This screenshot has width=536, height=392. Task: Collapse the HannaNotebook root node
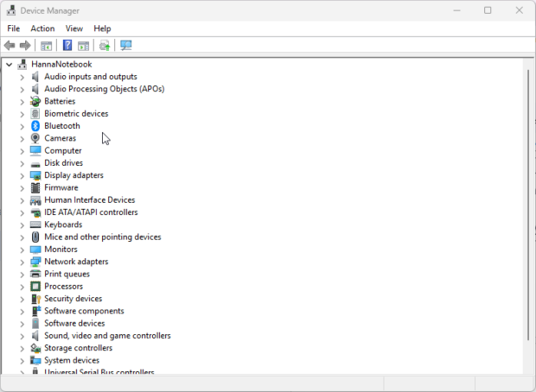10,65
